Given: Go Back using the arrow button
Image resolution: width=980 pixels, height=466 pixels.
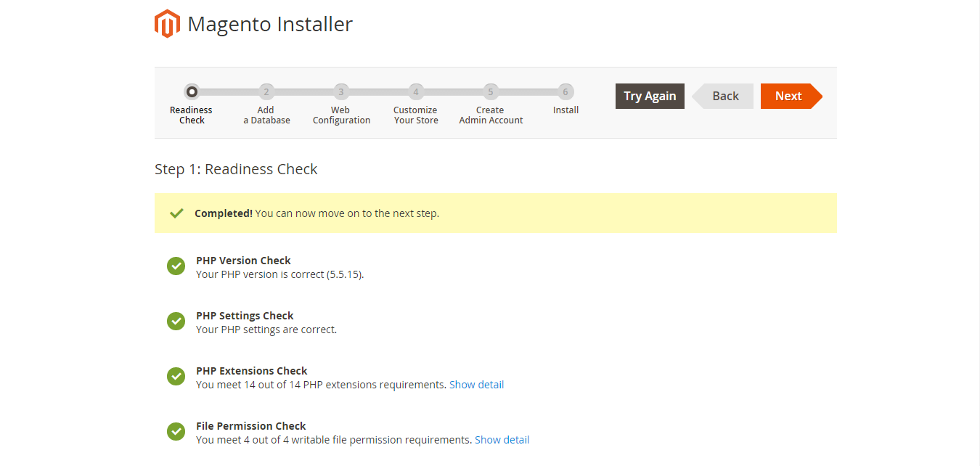Looking at the screenshot, I should tap(722, 96).
